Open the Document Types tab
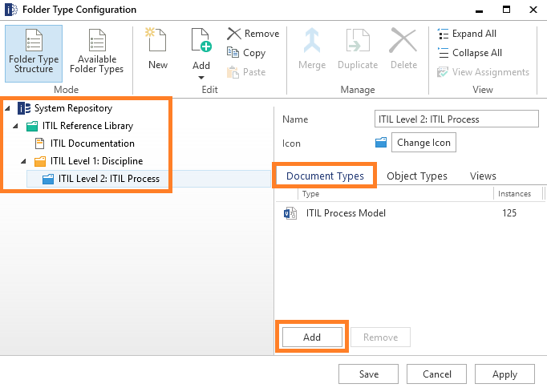Viewport: 547px width, 392px height. pos(325,176)
